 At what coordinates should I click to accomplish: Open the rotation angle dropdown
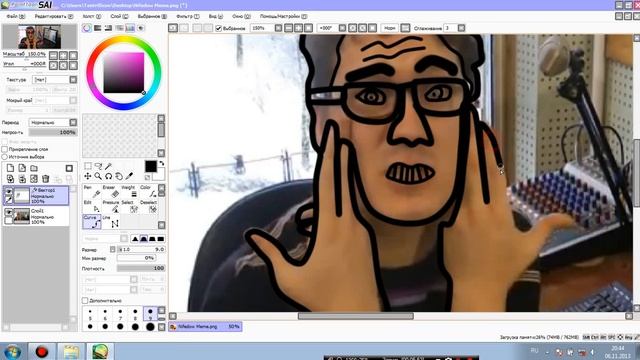point(342,28)
